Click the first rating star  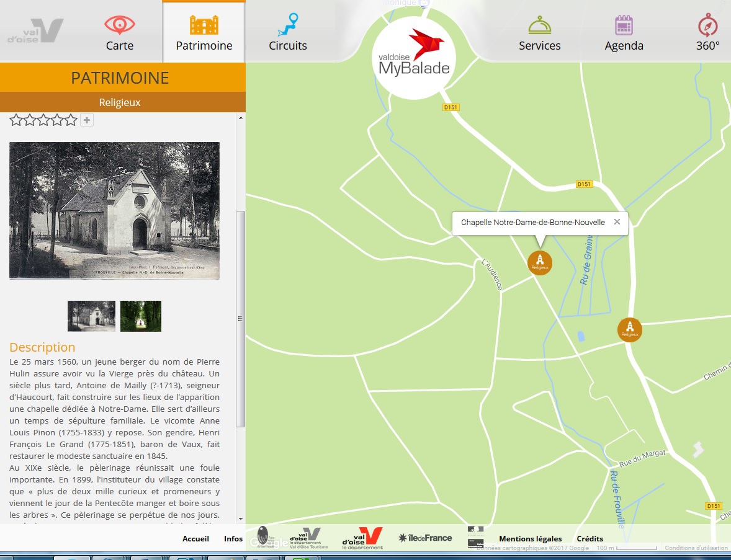click(16, 120)
